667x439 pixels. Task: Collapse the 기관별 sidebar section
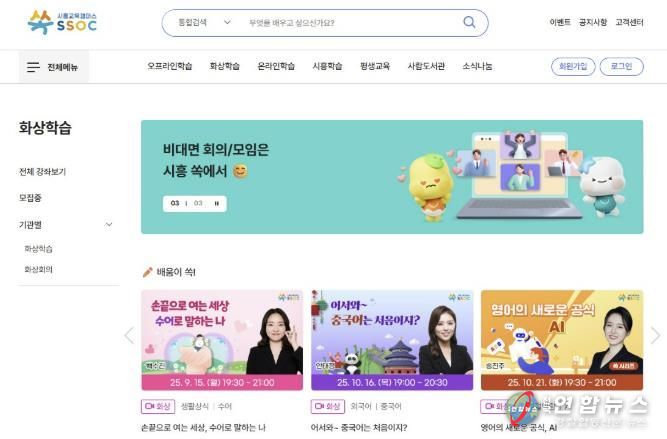tap(108, 225)
